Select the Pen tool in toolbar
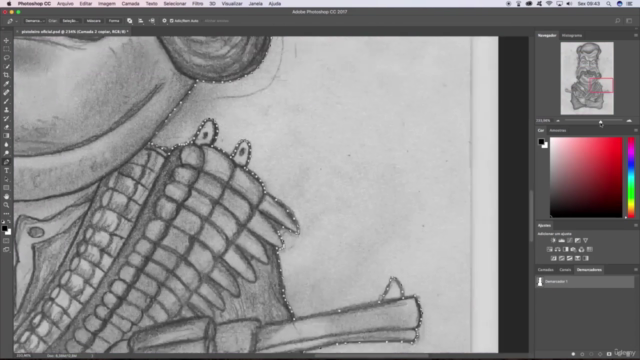The width and height of the screenshot is (640, 360). click(6, 162)
